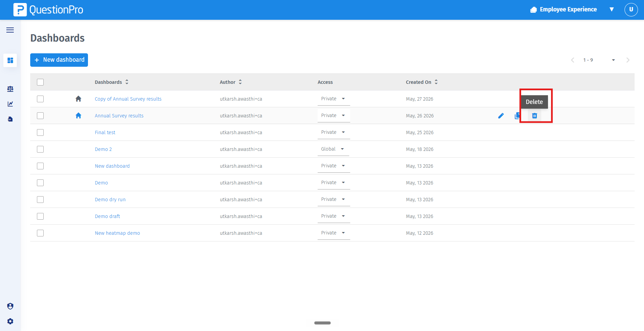Click the home icon for Copy of Annual Survey results
This screenshot has height=331, width=644.
(x=78, y=99)
